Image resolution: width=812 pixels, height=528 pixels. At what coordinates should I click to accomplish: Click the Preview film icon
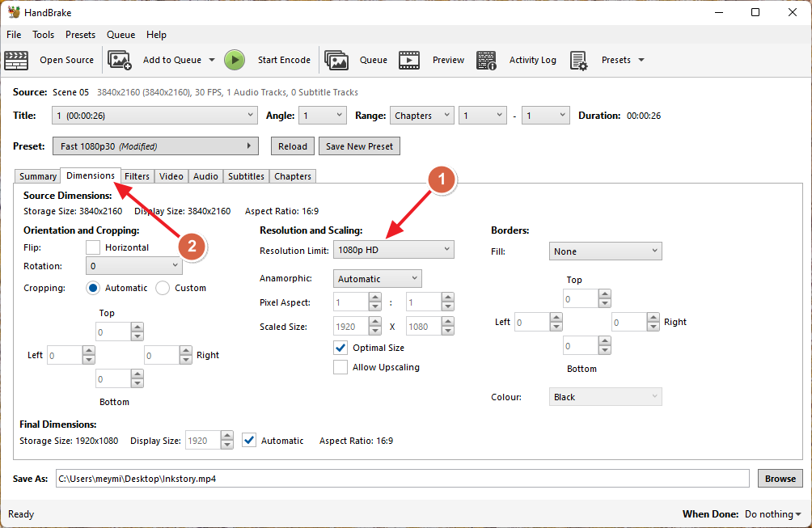[410, 60]
